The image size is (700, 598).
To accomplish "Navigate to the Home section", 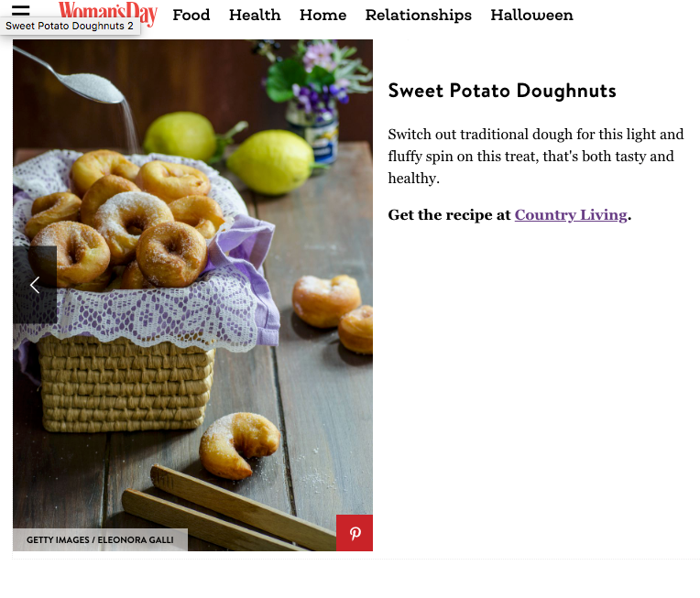I will [323, 15].
